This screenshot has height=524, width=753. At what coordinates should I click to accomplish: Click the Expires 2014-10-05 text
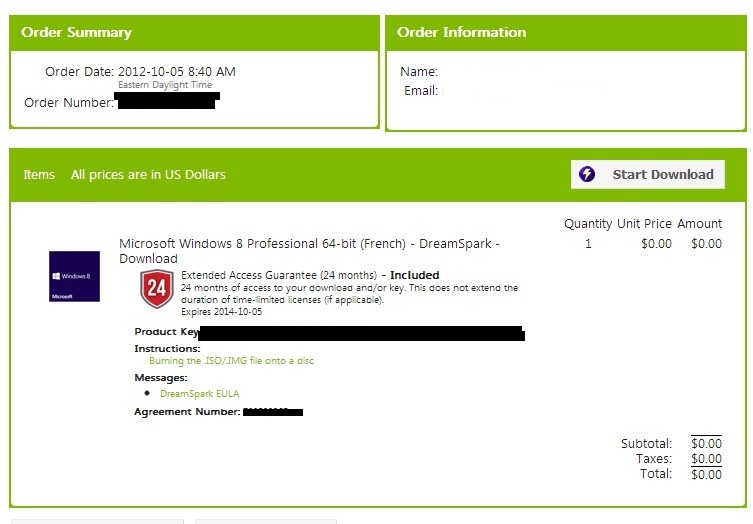(221, 312)
